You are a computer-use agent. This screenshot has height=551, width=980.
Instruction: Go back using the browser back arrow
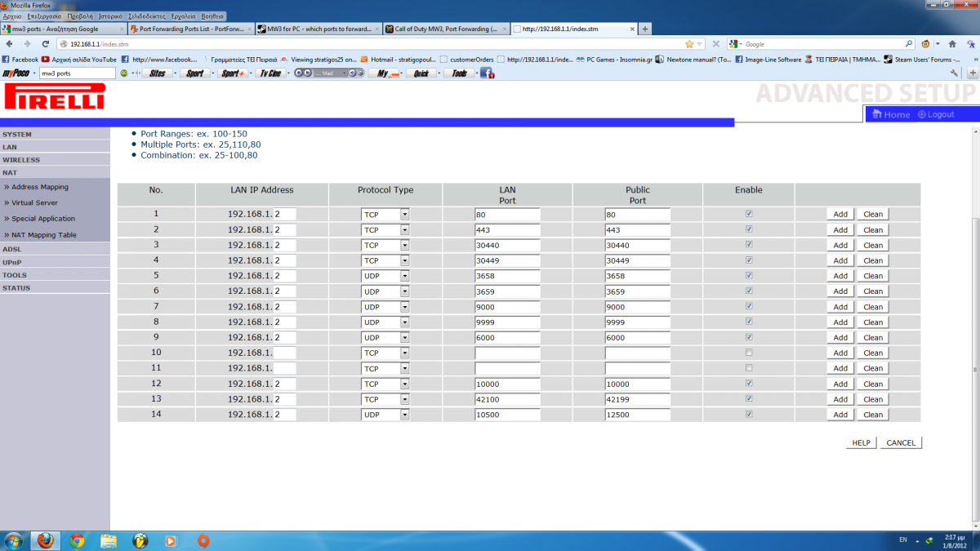tap(9, 44)
